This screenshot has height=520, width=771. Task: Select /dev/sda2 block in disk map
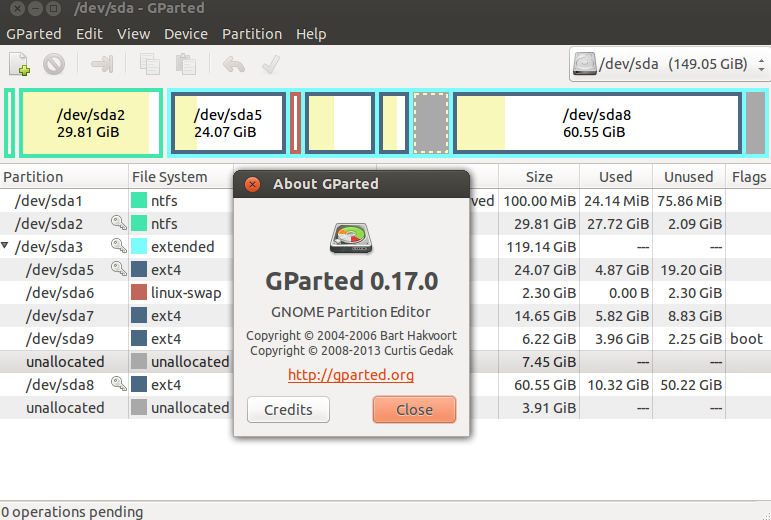91,123
